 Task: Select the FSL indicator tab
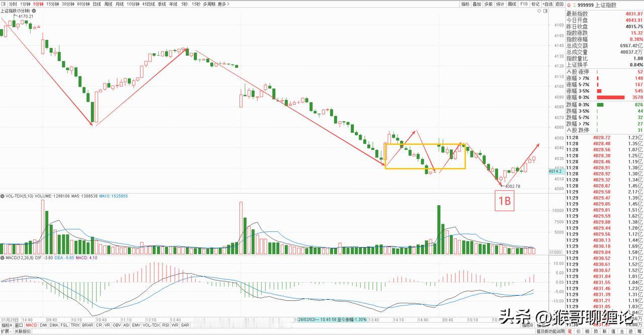tap(64, 325)
